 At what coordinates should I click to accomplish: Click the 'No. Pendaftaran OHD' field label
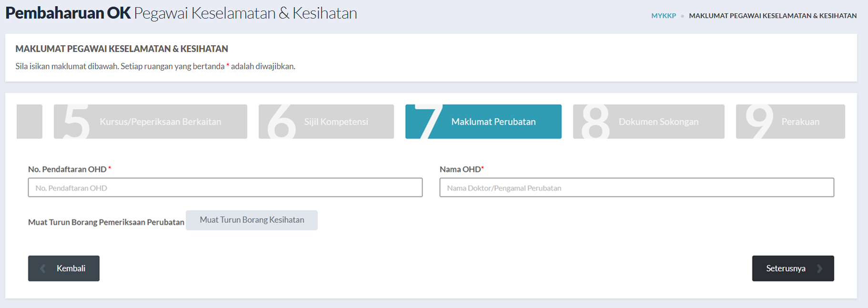click(x=70, y=169)
